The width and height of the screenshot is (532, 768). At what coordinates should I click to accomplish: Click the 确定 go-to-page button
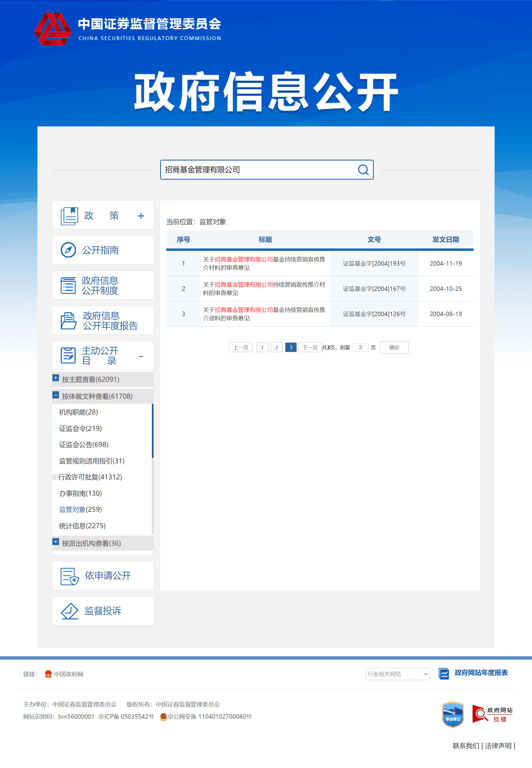point(394,347)
